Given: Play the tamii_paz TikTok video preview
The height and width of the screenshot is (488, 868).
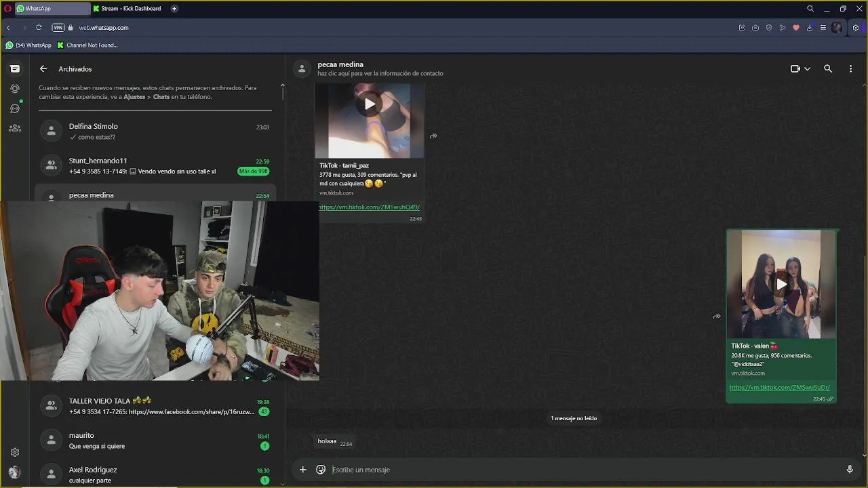Looking at the screenshot, I should [370, 104].
